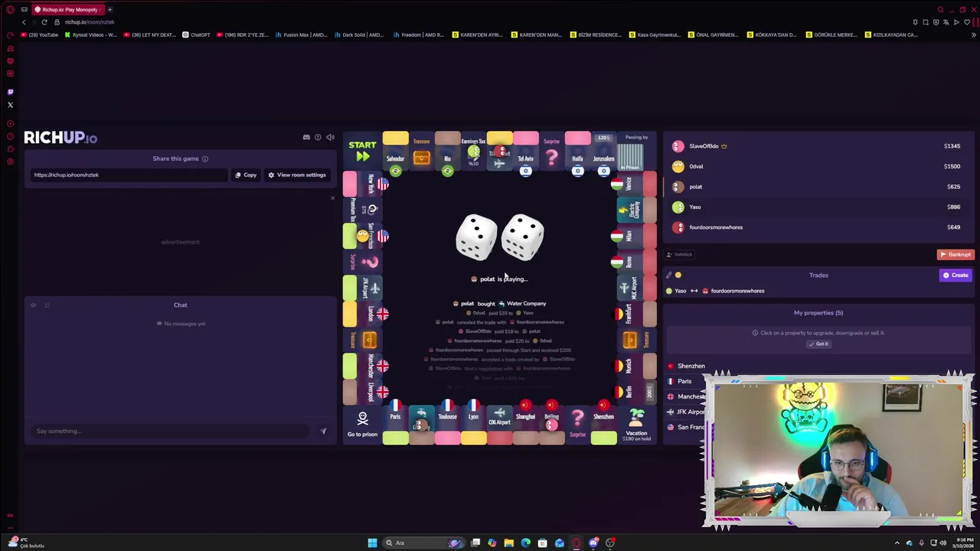Select the MUC Airport tile
This screenshot has width=980, height=551.
[x=636, y=288]
